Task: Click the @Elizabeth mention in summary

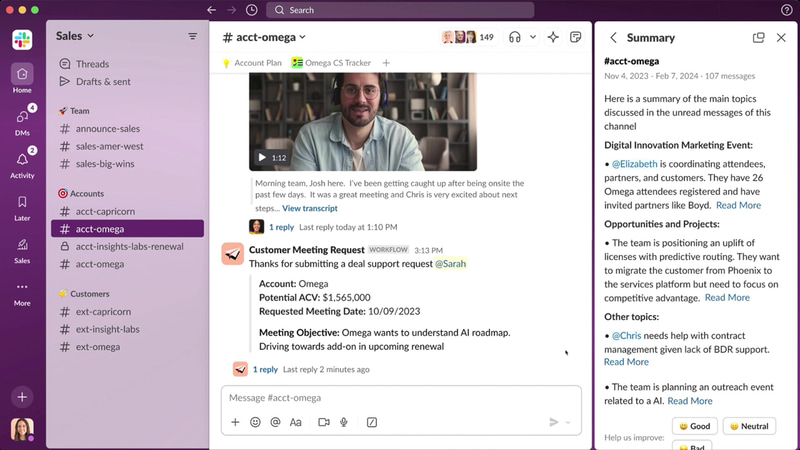Action: coord(634,164)
